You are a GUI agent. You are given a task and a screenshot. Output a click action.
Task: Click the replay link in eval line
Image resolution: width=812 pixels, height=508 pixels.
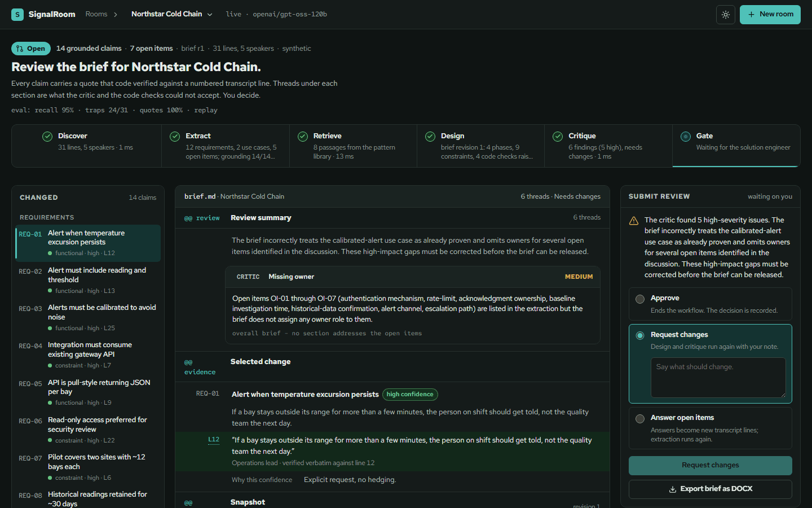206,110
